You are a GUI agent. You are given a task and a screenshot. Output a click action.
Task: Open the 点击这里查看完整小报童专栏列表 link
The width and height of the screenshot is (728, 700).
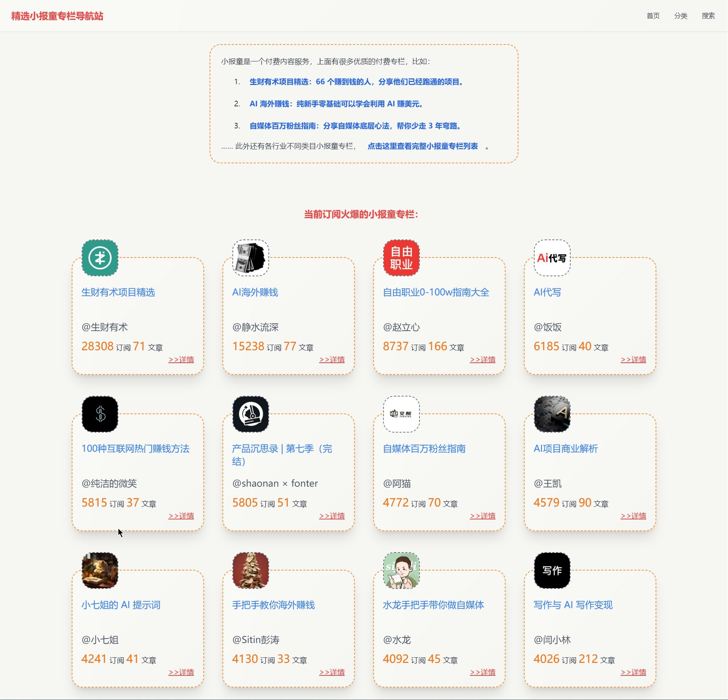[x=422, y=146]
